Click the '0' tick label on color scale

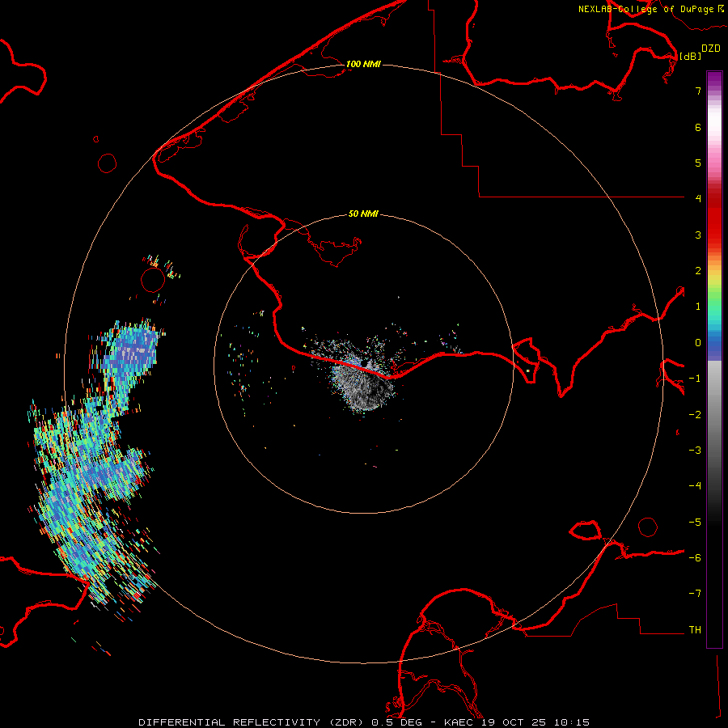click(x=698, y=343)
